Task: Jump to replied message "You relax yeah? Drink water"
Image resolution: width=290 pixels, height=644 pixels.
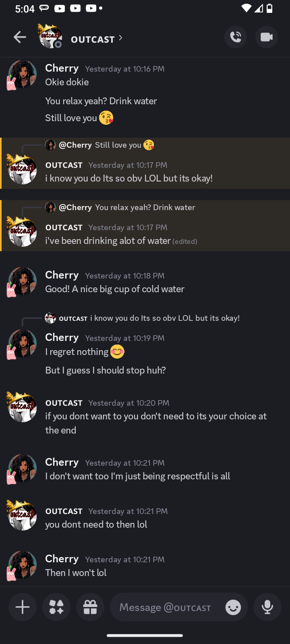Action: pos(145,207)
